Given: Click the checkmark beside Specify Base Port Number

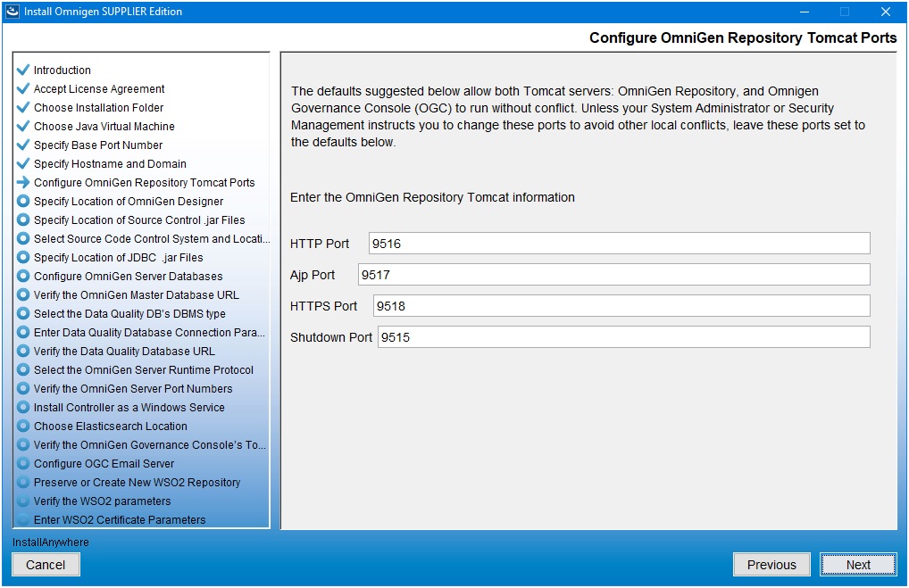Looking at the screenshot, I should [23, 145].
